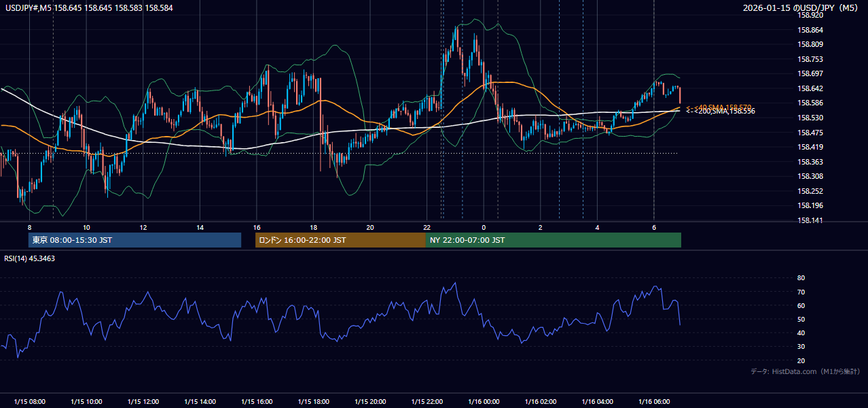This screenshot has height=408, width=868.
Task: Click RSI axis level 50
Action: (801, 319)
